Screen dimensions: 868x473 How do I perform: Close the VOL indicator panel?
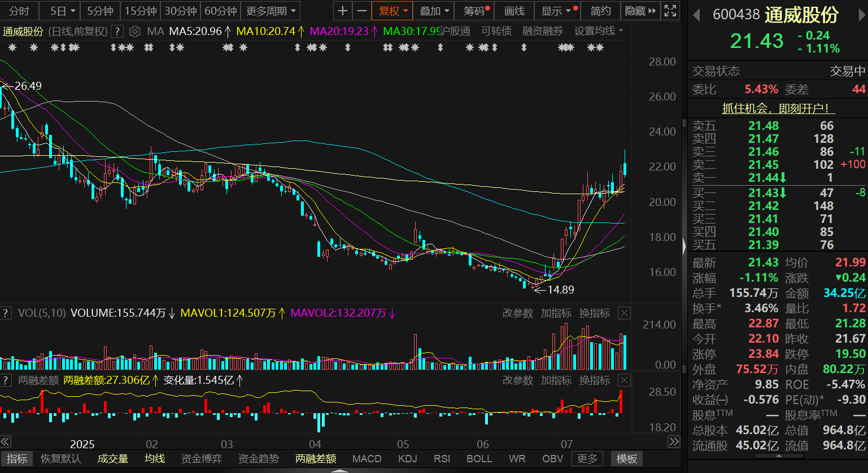click(624, 313)
